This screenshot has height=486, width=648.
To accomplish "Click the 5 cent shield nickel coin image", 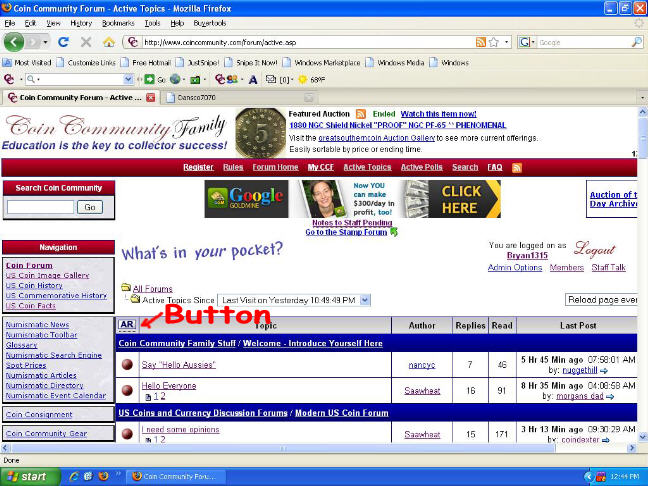I will pos(260,132).
